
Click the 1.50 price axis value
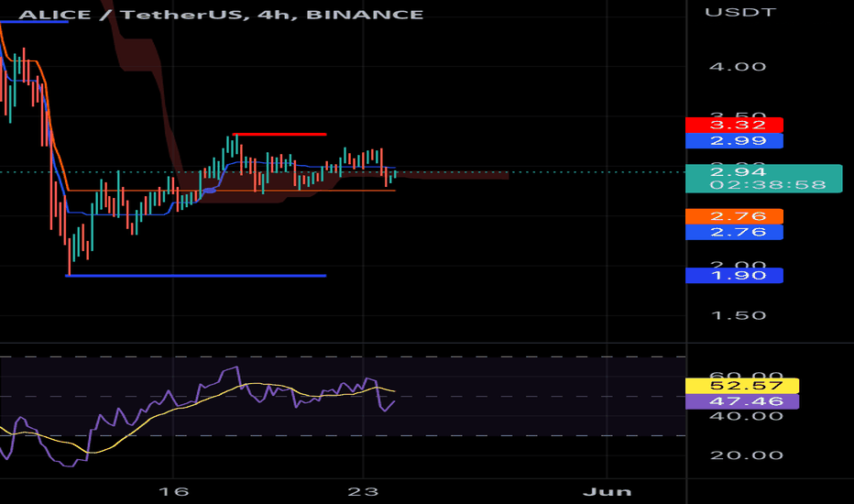coord(739,315)
